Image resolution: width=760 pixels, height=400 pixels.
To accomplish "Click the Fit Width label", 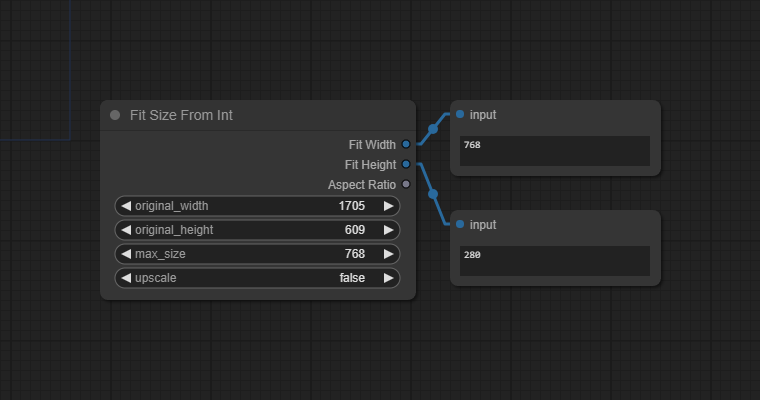I will [372, 145].
